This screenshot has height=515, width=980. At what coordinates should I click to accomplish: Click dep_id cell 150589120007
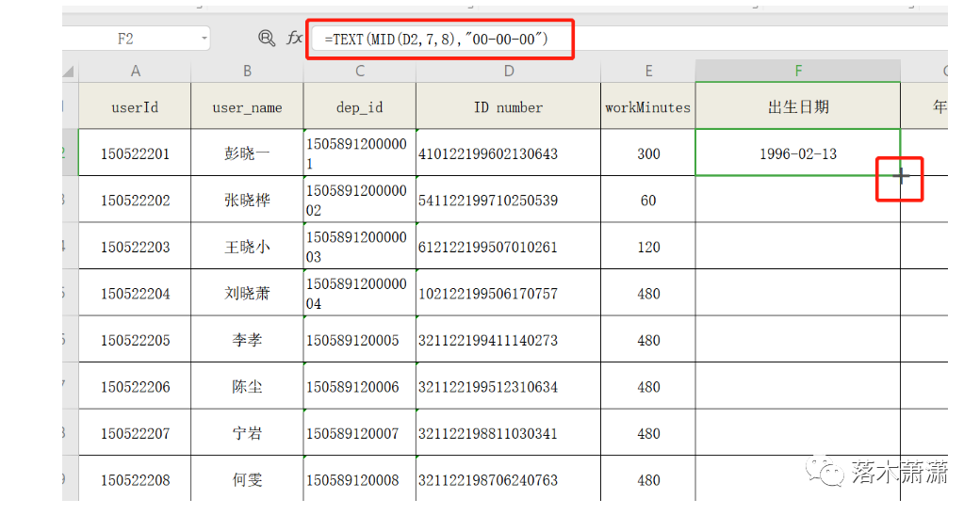(359, 432)
